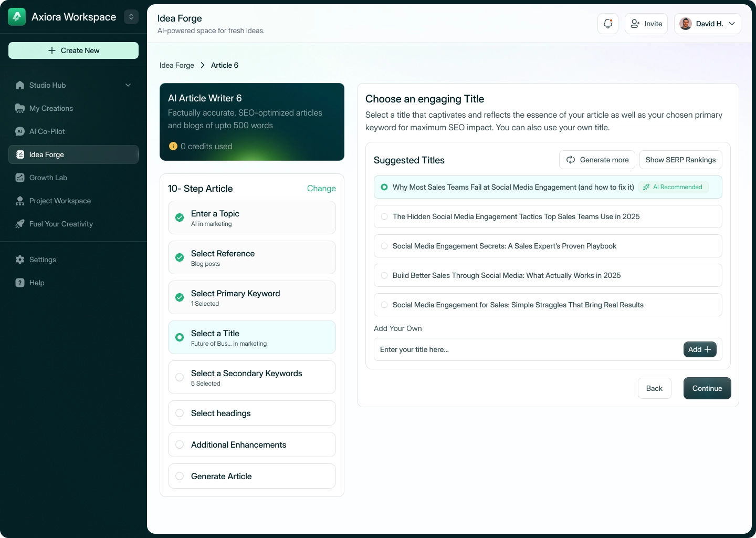Screen dimensions: 756x538
Task: Click the AI Co-Pilot sidebar icon
Action: point(20,131)
